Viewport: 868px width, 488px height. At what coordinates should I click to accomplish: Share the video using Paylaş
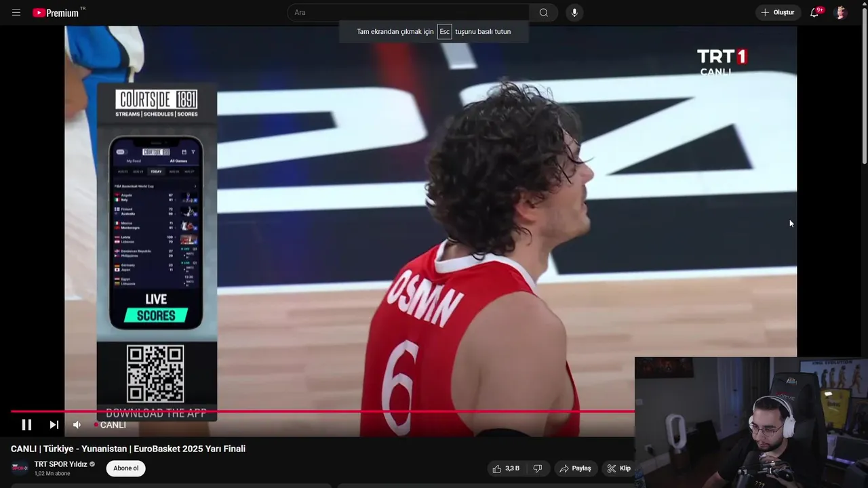coord(575,468)
